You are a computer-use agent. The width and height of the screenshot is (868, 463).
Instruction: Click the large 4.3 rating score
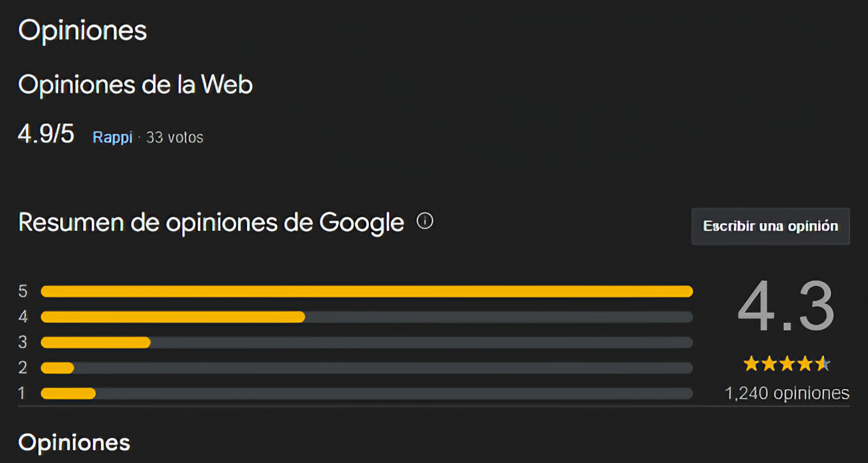click(x=786, y=307)
